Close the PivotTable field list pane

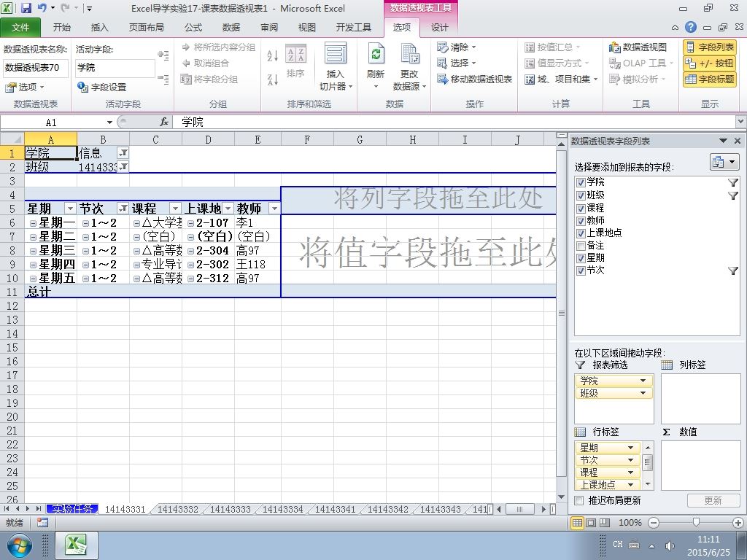click(738, 141)
